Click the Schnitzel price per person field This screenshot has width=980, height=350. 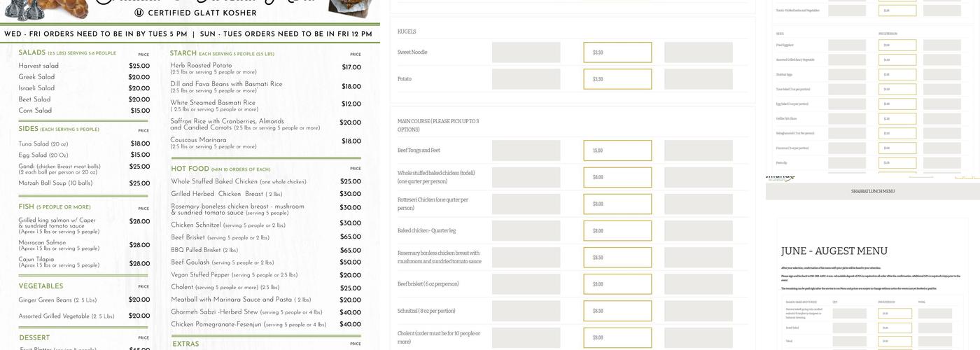click(617, 311)
